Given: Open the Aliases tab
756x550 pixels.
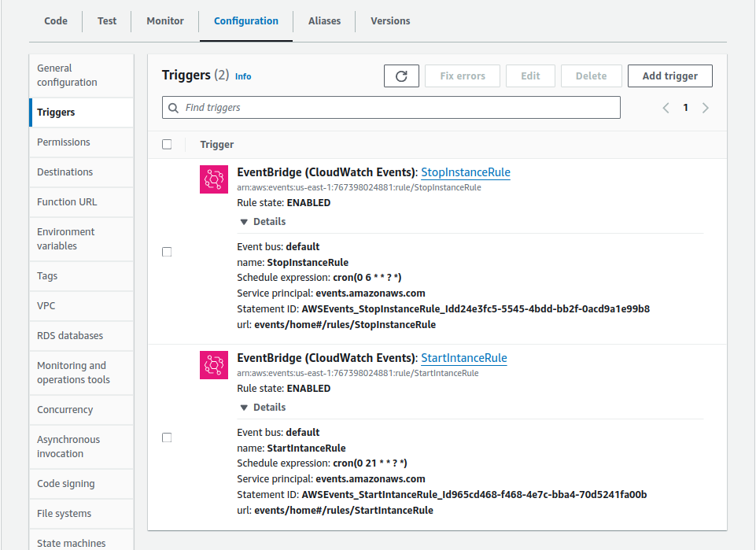Looking at the screenshot, I should click(323, 21).
